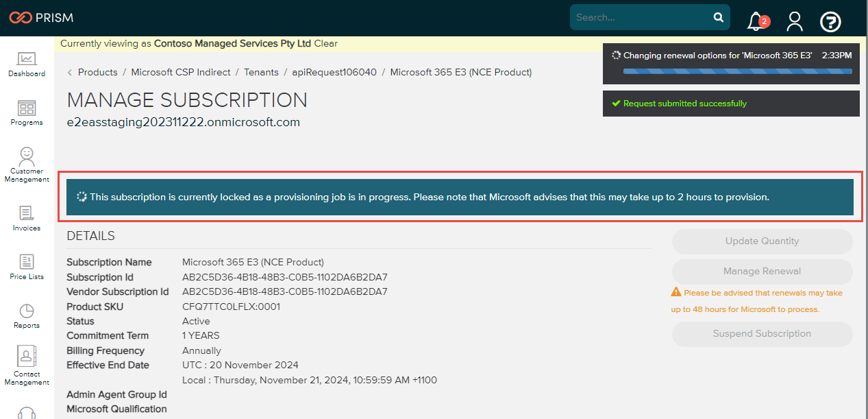The height and width of the screenshot is (419, 868).
Task: Click the green checkmark in success notification
Action: [616, 104]
